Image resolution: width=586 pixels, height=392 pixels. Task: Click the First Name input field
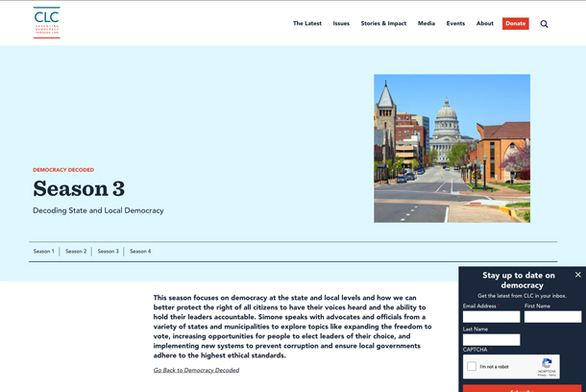[552, 317]
